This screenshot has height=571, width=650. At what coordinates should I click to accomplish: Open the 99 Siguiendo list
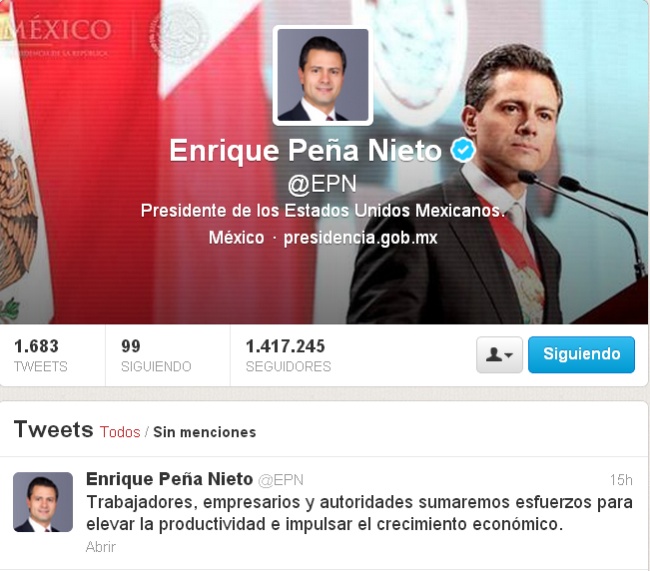156,355
